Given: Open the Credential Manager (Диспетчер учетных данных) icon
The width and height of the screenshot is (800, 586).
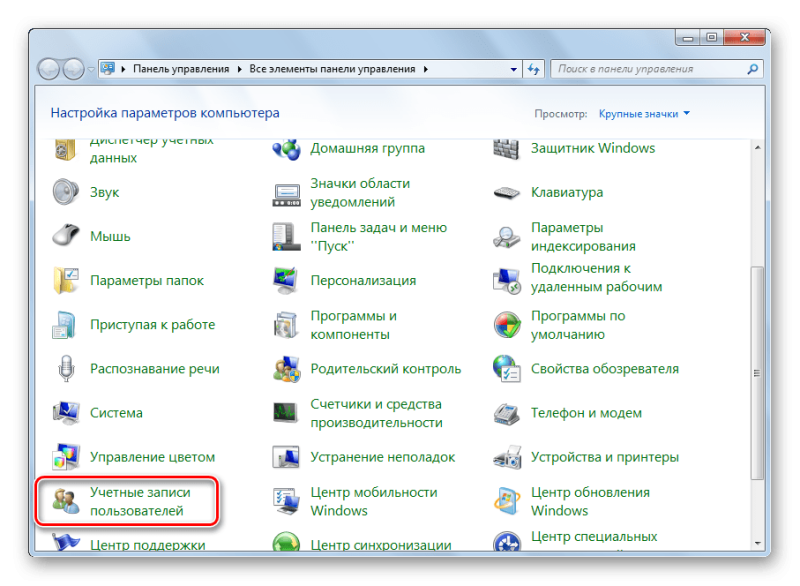Looking at the screenshot, I should (65, 149).
